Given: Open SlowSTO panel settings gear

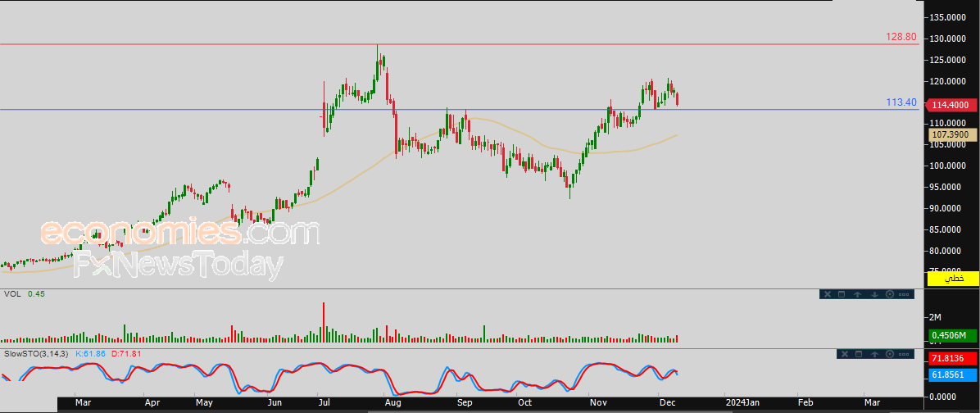Looking at the screenshot, I should pos(889,354).
